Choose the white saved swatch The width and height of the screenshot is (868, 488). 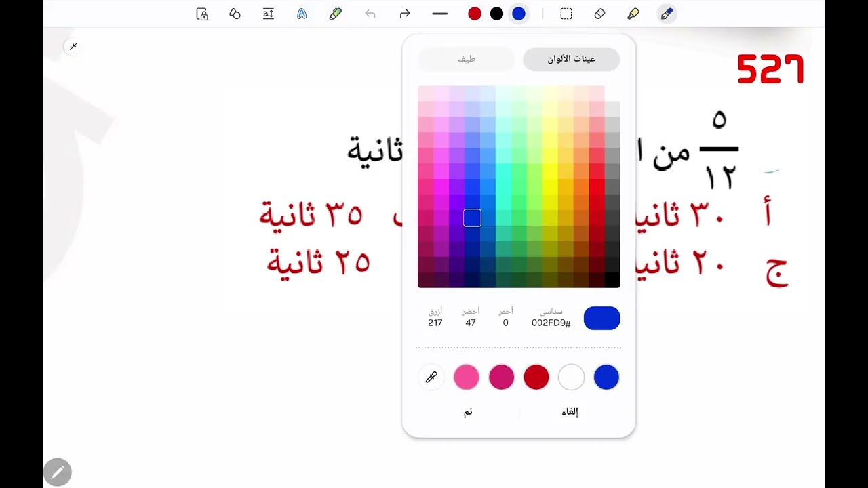tap(571, 378)
